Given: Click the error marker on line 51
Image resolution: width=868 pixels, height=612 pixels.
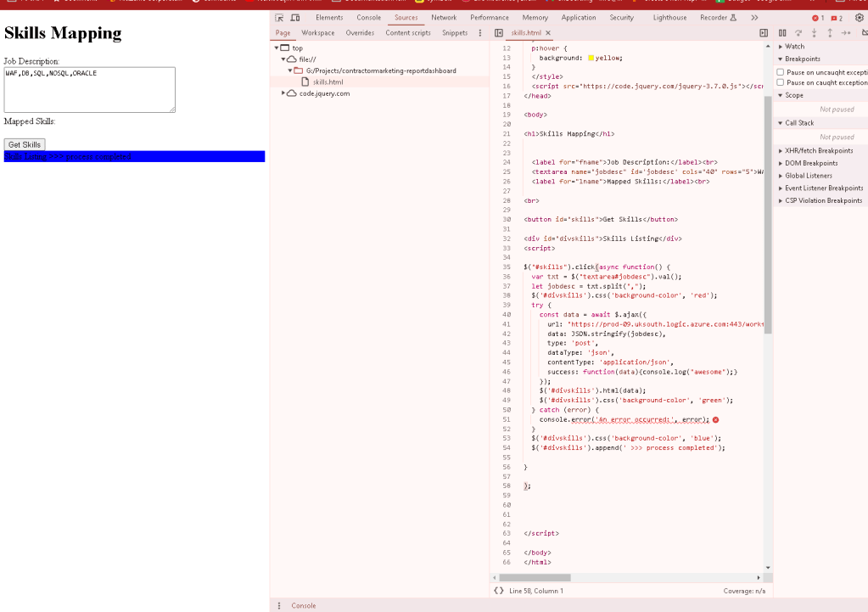Looking at the screenshot, I should pos(716,420).
